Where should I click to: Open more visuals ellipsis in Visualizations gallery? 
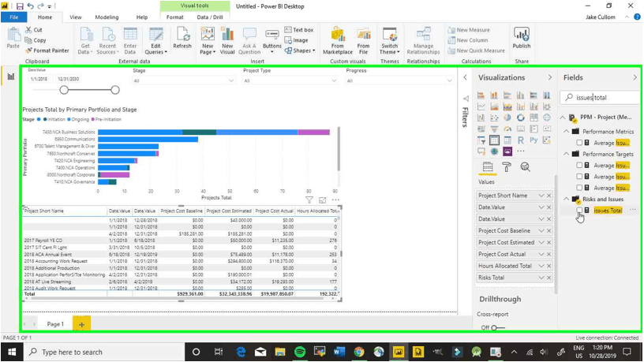pos(520,151)
